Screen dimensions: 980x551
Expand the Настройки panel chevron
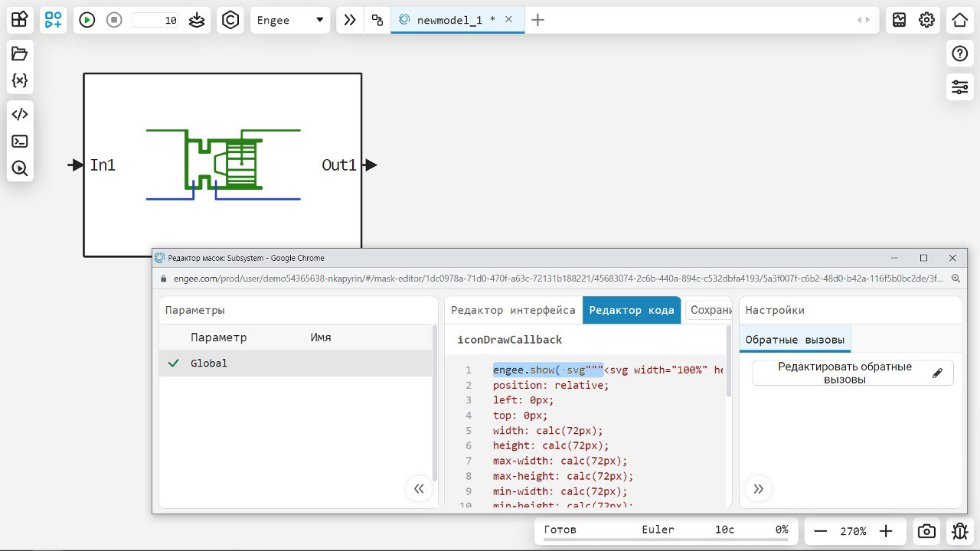tap(758, 488)
